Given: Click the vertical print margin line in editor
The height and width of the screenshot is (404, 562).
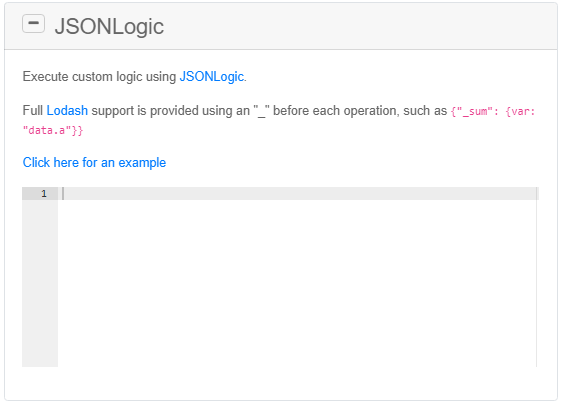Looking at the screenshot, I should click(x=537, y=277).
